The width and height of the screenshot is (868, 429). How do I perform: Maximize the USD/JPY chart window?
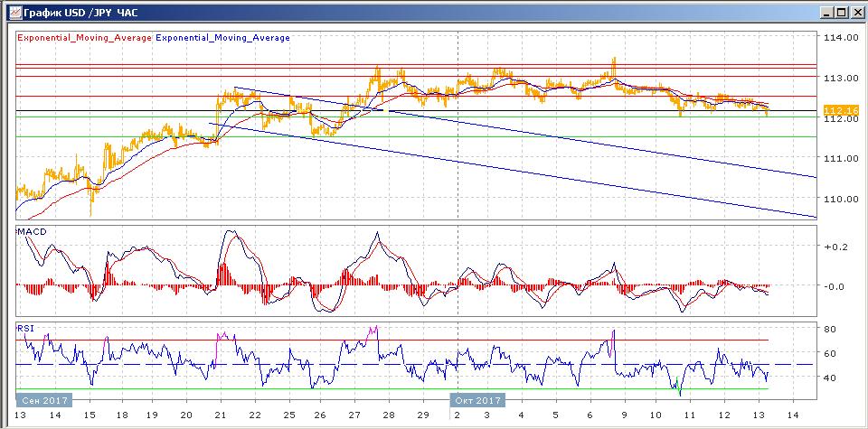point(840,12)
